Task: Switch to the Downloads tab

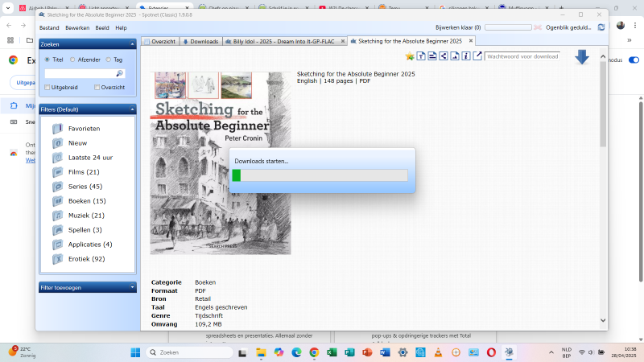Action: (x=200, y=41)
